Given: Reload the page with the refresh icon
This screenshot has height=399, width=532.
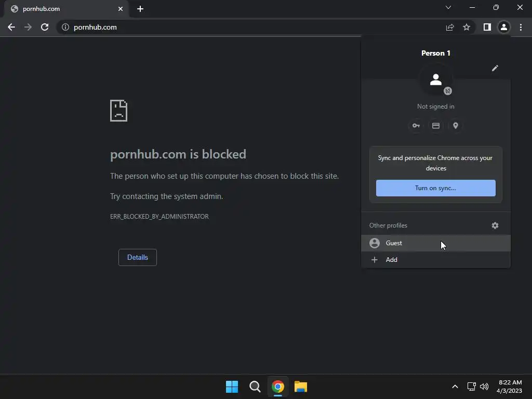Looking at the screenshot, I should coord(45,27).
